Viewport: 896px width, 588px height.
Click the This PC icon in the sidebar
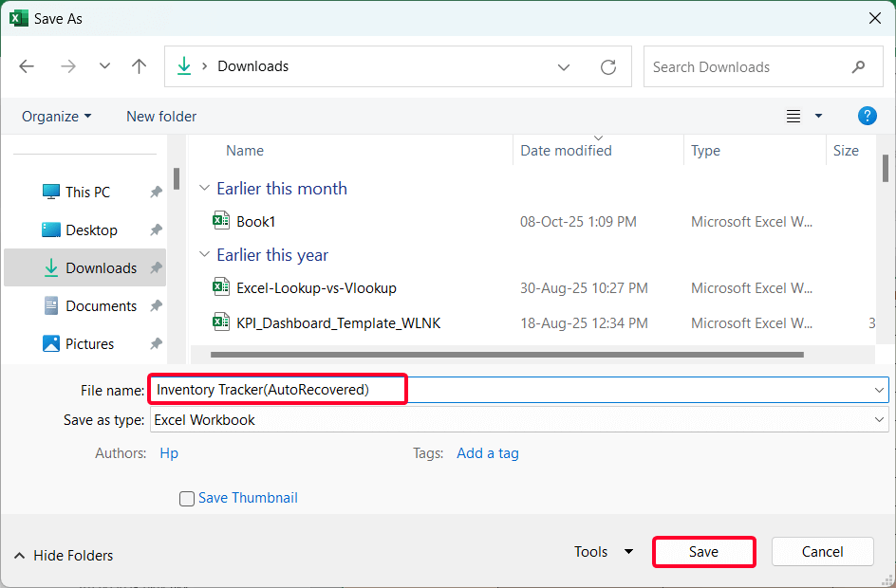click(x=51, y=192)
